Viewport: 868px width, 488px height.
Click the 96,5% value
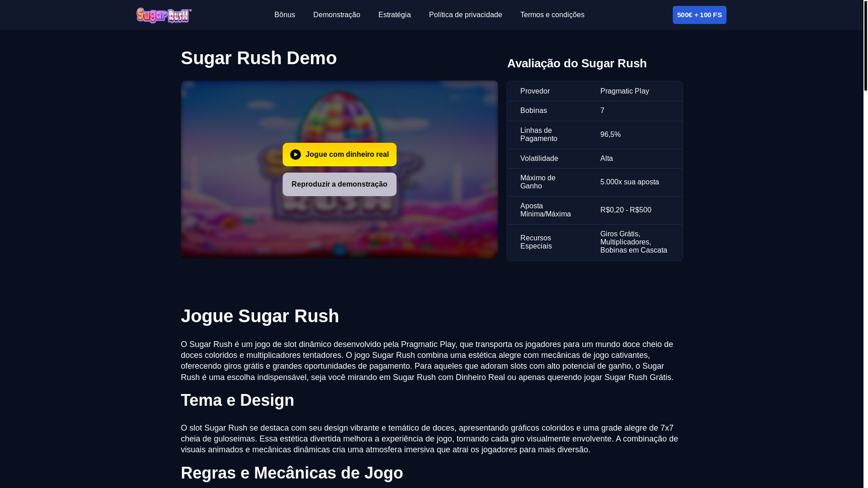[610, 135]
